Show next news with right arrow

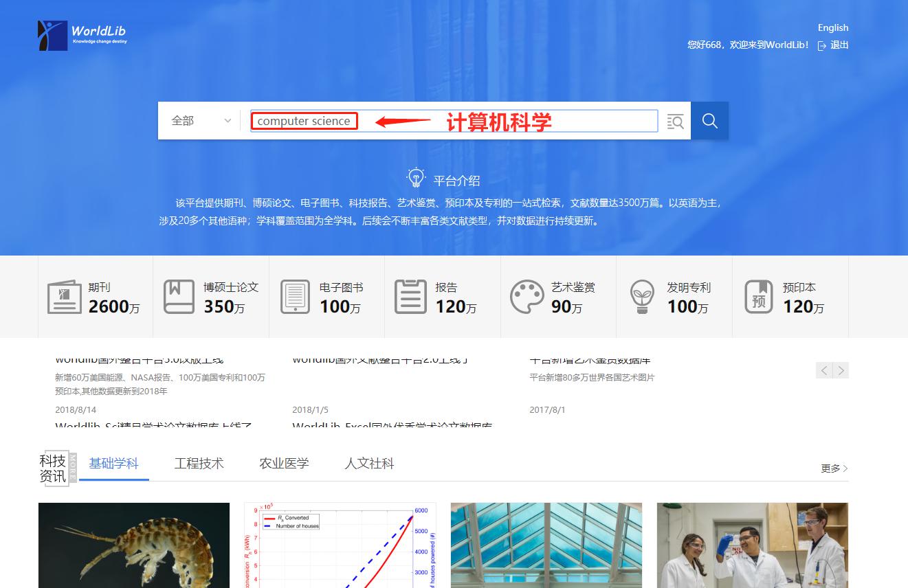841,370
